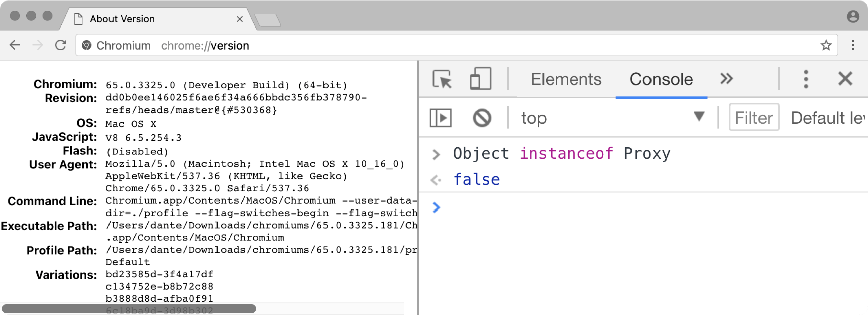Screen dimensions: 868x315
Task: Click the variation 'bd23585d-3f4a17df'
Action: tap(159, 274)
